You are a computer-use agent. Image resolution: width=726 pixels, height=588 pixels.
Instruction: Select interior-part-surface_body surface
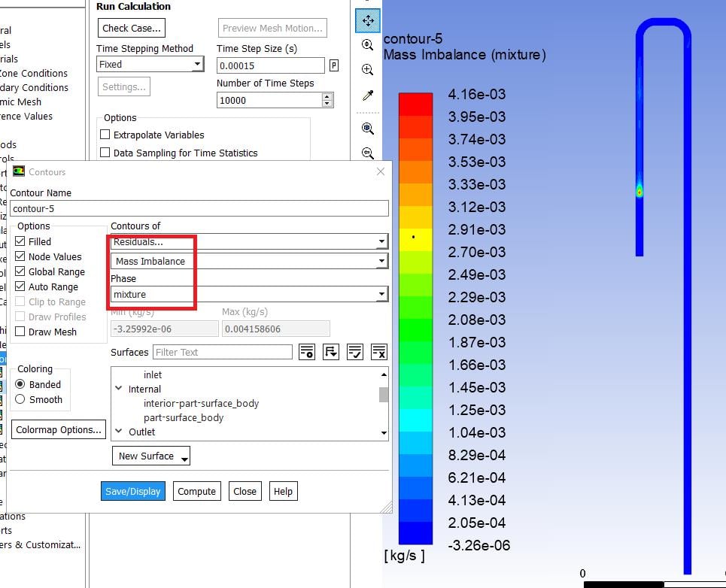click(201, 404)
